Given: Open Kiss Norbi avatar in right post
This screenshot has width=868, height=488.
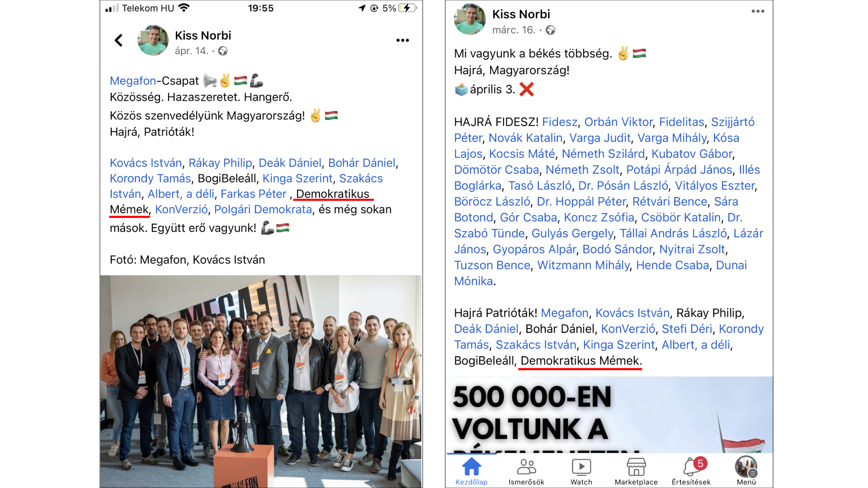Looking at the screenshot, I should [470, 19].
